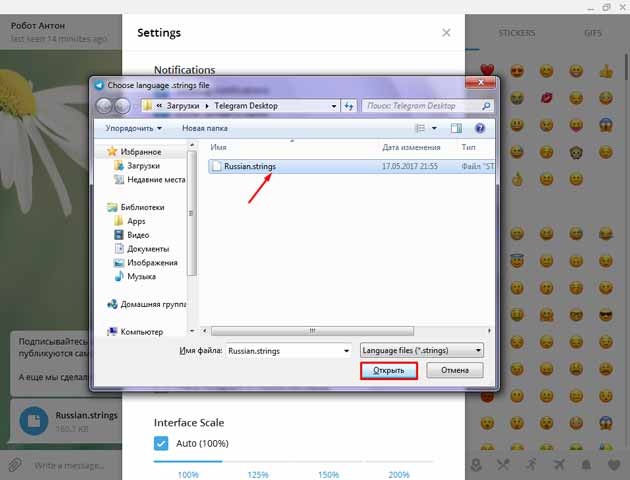Expand the Упорядочить dropdown menu

pyautogui.click(x=133, y=128)
